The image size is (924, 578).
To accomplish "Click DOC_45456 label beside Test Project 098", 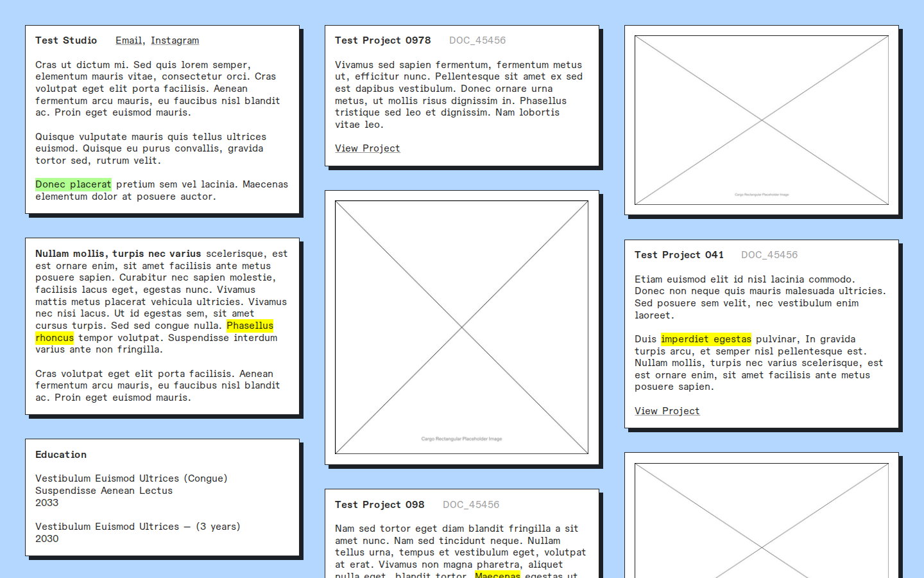I will tap(471, 505).
